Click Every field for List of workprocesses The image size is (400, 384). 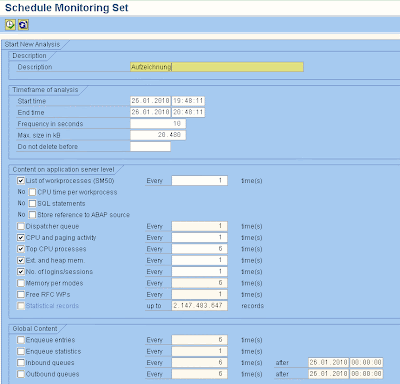pyautogui.click(x=199, y=181)
